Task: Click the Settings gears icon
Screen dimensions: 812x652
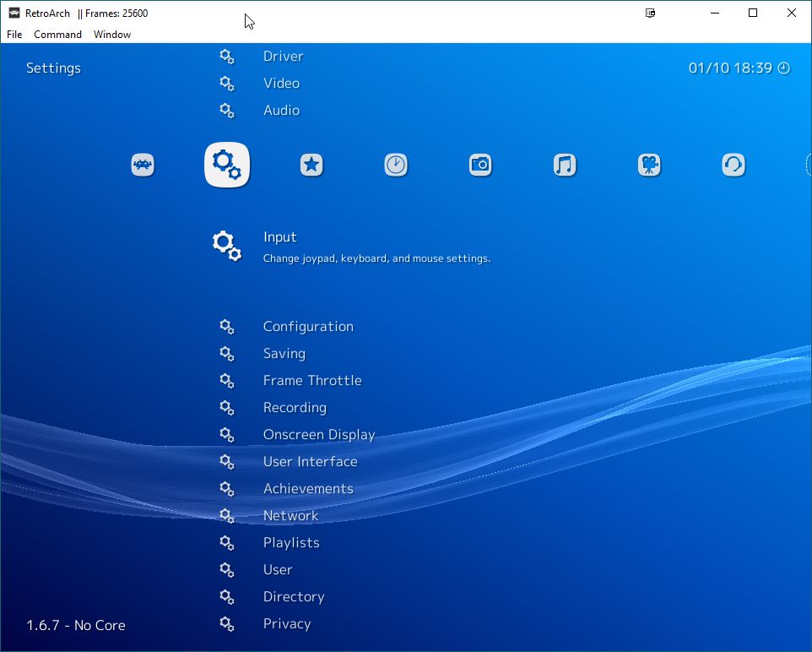Action: (x=226, y=165)
